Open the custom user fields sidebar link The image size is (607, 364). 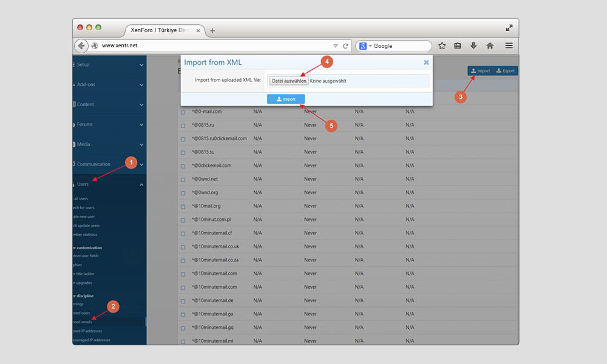[86, 255]
